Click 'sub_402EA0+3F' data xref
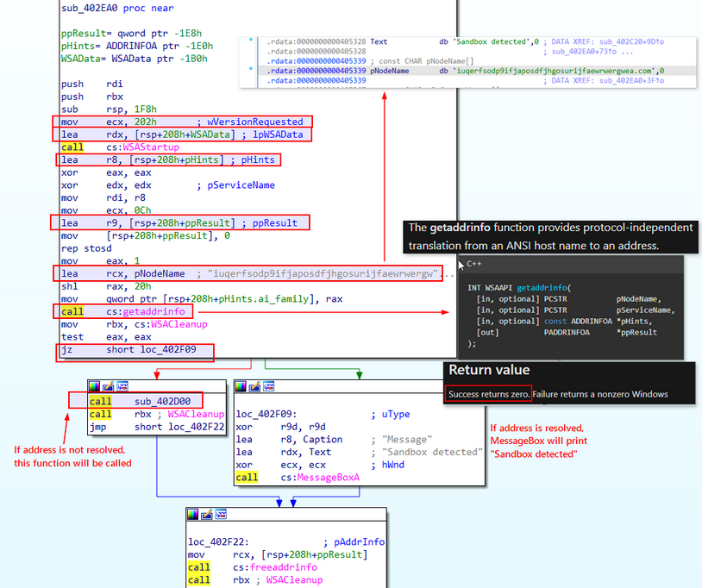Screen dimensions: 702x588 click(631, 80)
